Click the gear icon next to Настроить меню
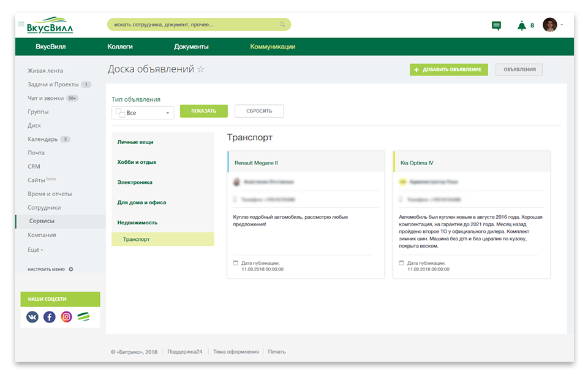This screenshot has height=374, width=588. pos(71,269)
